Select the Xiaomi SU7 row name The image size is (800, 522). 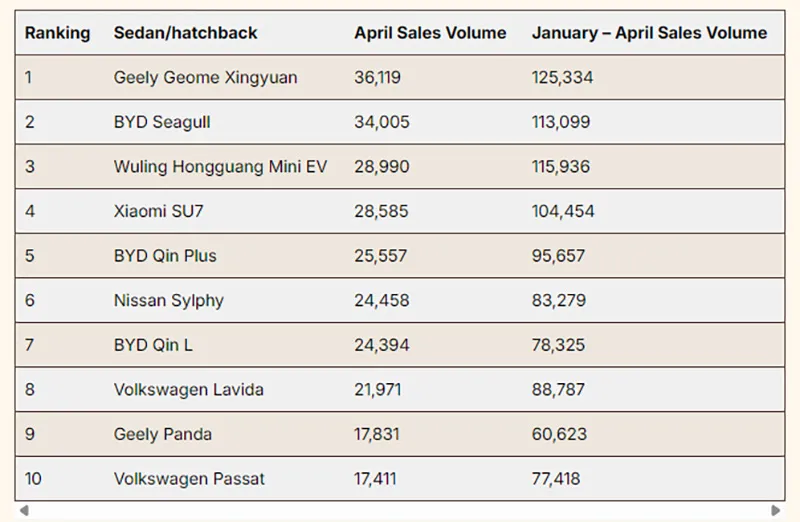(x=160, y=211)
